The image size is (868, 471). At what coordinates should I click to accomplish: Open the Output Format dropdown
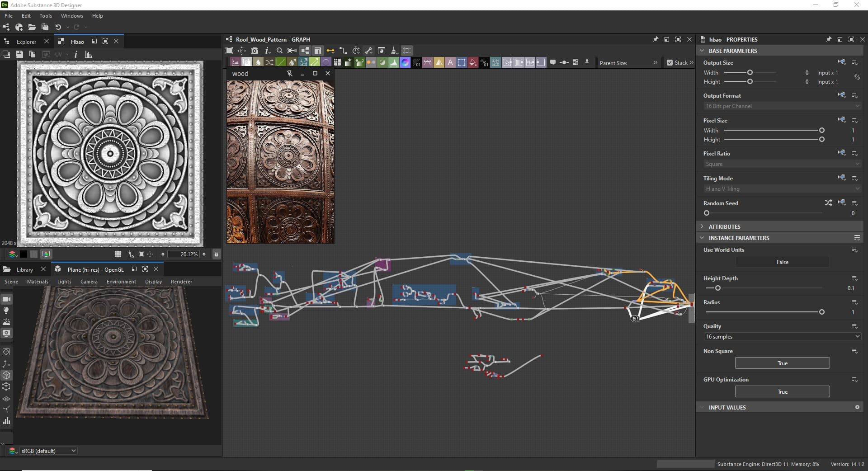[x=782, y=106]
